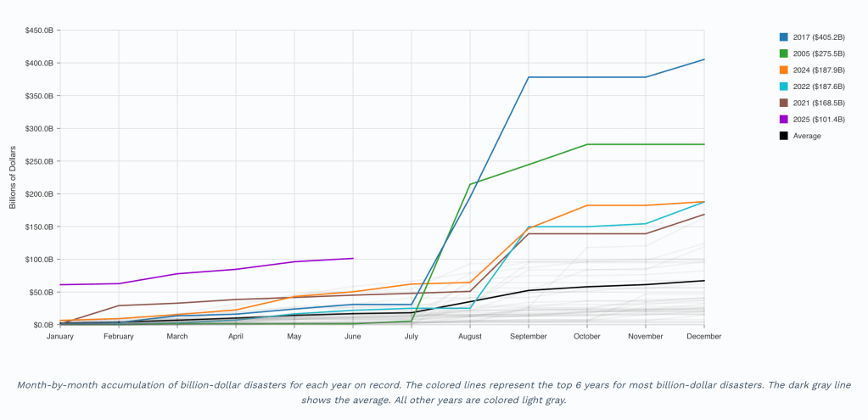Viewport: 868px width, 420px height.
Task: Click the orange 2024 legend swatch
Action: click(784, 70)
